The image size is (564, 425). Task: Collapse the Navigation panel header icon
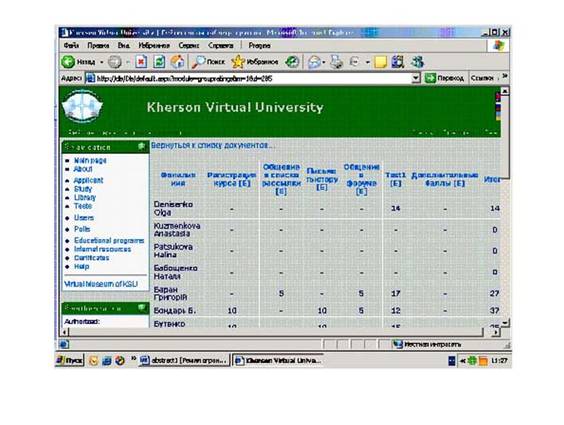click(x=141, y=146)
